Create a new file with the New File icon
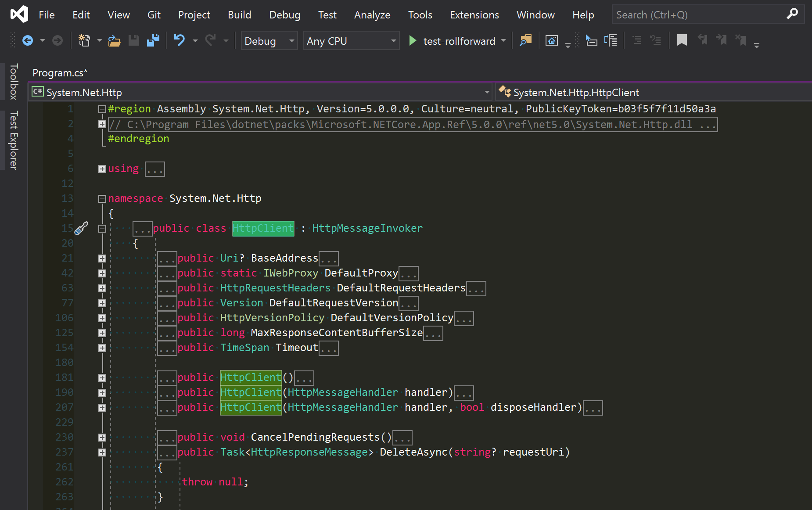Screen dimensions: 812x510 [84, 40]
